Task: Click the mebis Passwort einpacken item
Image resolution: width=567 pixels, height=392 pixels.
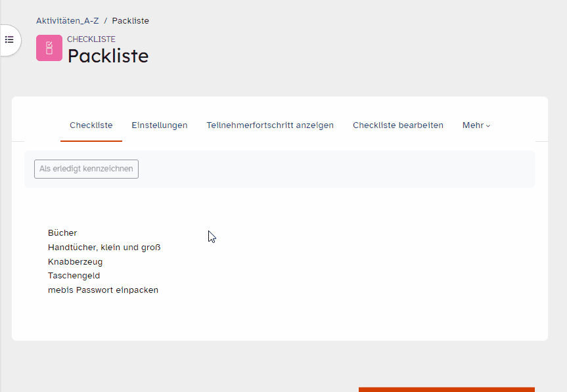Action: click(x=103, y=290)
